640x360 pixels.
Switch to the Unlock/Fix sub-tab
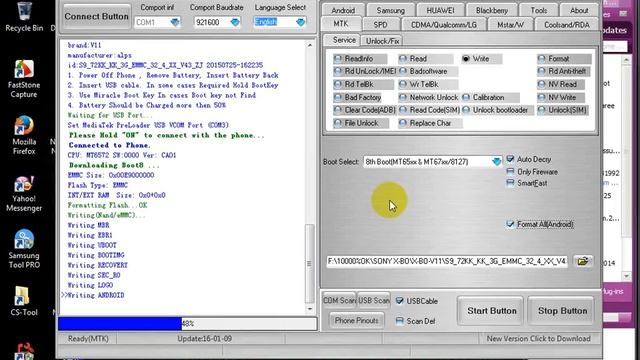(x=382, y=41)
